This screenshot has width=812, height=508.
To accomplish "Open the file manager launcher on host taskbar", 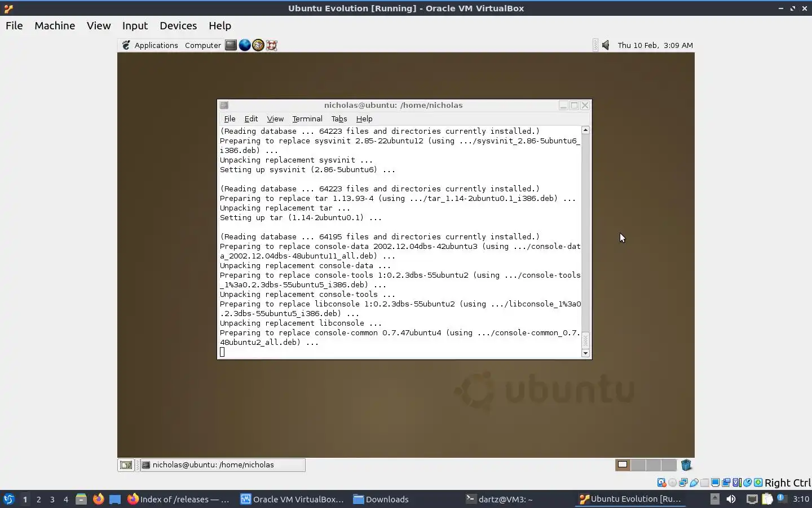I will (81, 499).
